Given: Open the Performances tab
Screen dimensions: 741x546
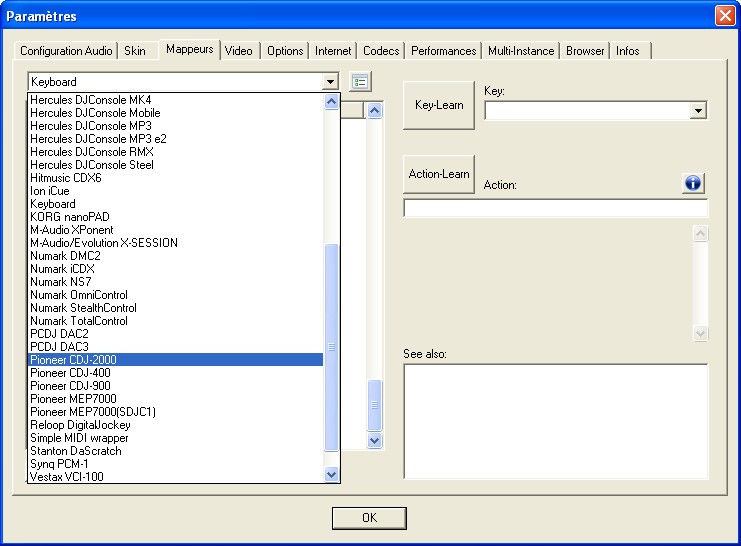Looking at the screenshot, I should [443, 51].
